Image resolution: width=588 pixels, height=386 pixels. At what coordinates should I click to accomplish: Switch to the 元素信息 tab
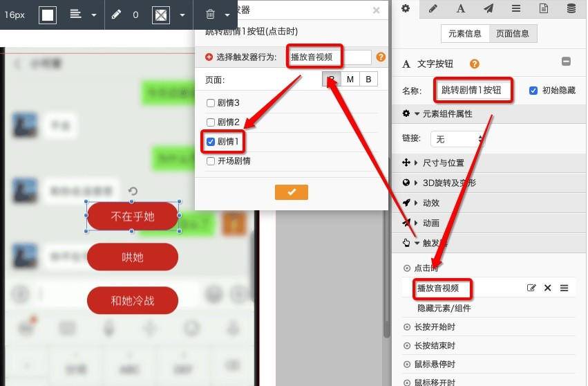465,34
